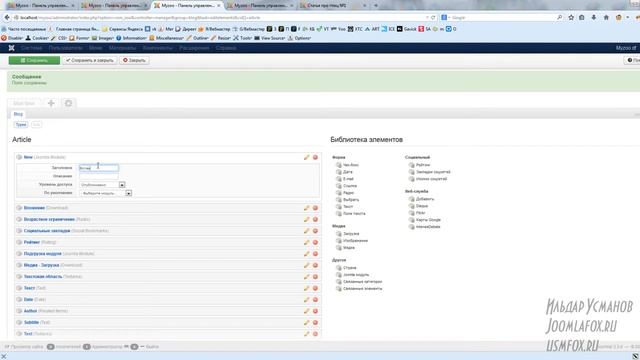Open Материалы admin menu

(122, 48)
